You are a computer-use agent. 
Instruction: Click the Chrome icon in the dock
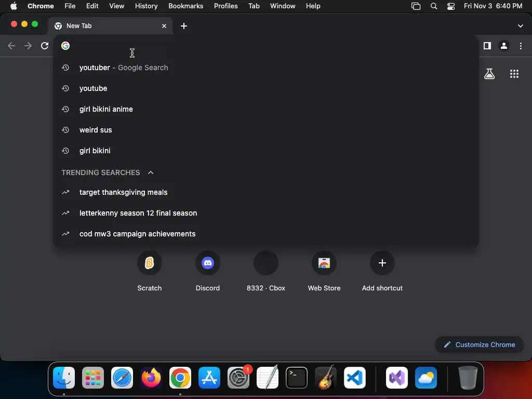[x=180, y=378]
